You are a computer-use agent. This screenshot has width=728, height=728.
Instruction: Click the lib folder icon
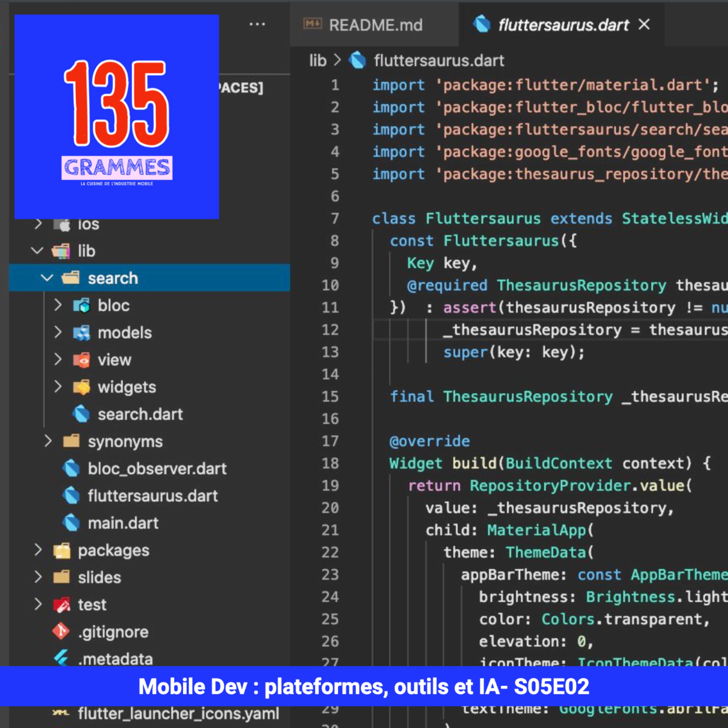[x=61, y=251]
